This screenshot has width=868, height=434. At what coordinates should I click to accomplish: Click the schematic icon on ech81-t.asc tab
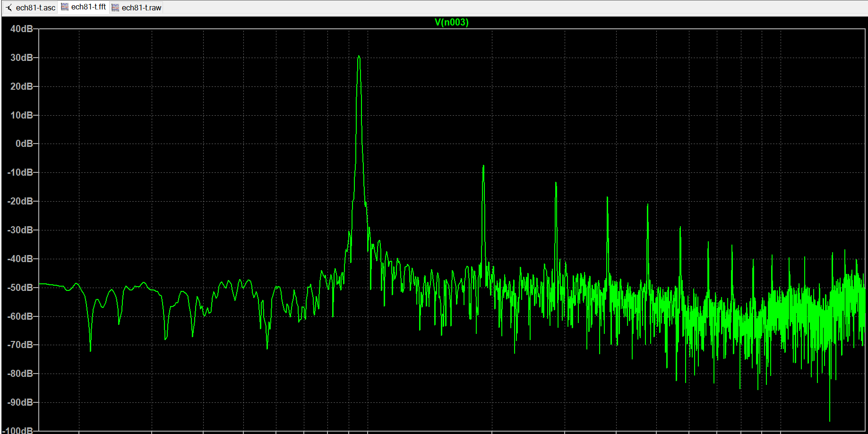[x=9, y=8]
